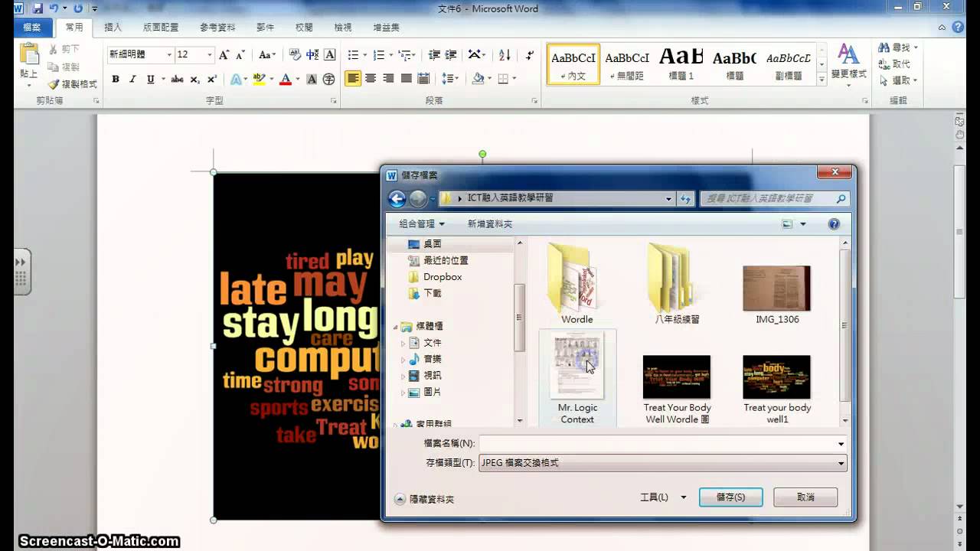Viewport: 980px width, 551px height.
Task: Click the save dialog help icon
Action: pyautogui.click(x=834, y=224)
